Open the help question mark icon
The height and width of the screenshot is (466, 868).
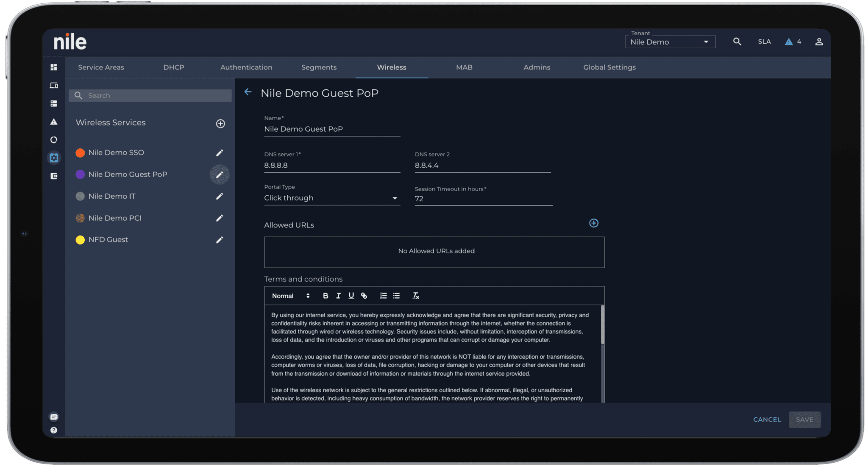click(x=54, y=430)
